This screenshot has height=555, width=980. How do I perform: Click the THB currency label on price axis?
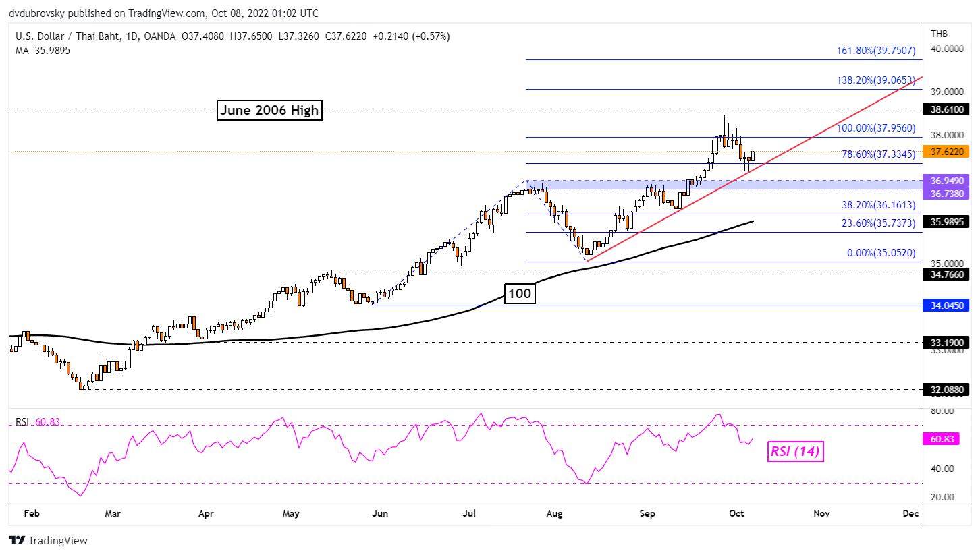pos(939,34)
